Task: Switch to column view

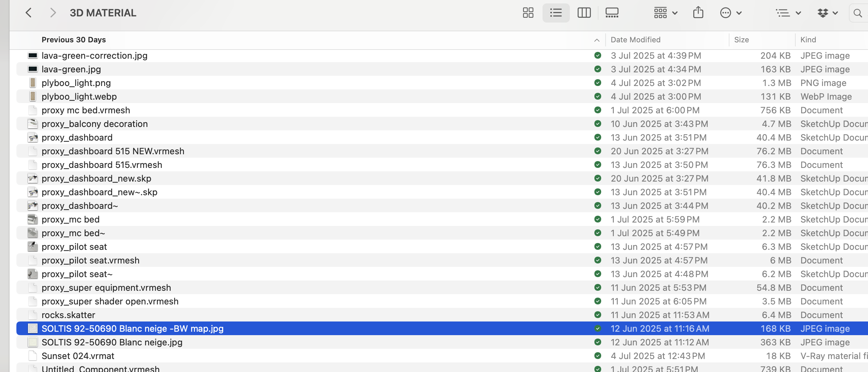Action: click(584, 13)
